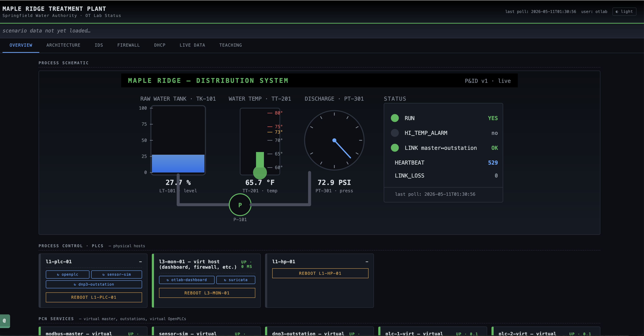Click the plc-2-virt virtual service card
644x336 pixels.
click(x=546, y=331)
